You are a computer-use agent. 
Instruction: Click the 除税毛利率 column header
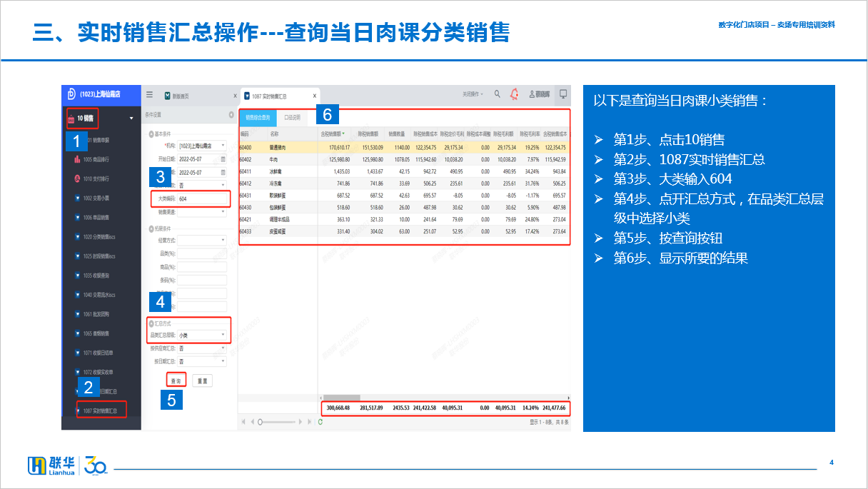tap(530, 133)
